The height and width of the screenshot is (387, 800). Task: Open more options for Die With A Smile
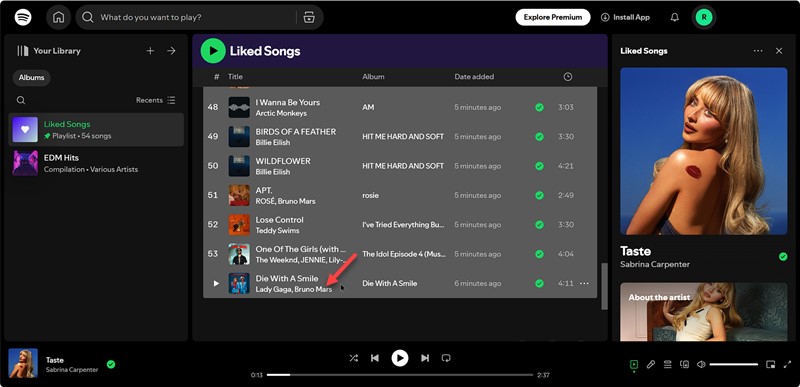585,283
